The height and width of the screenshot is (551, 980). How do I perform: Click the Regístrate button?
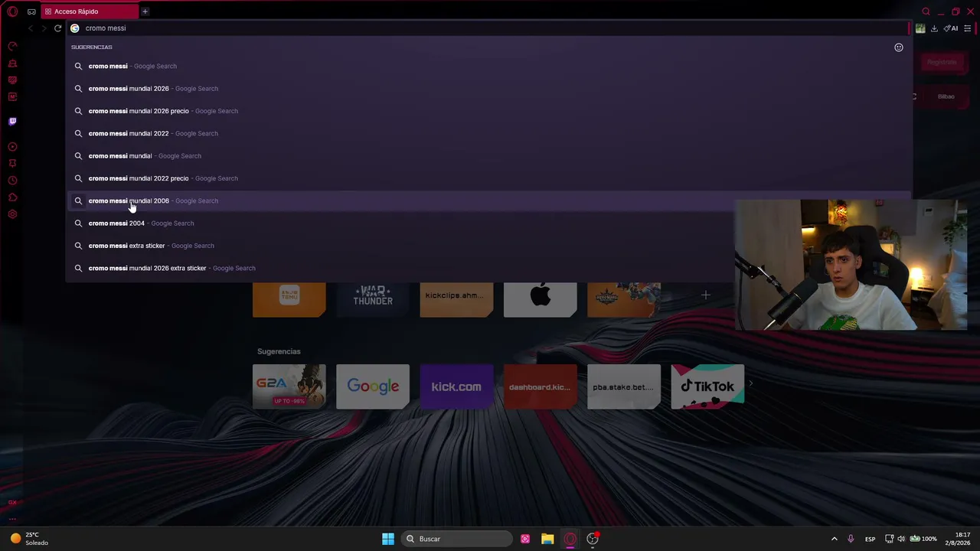pos(942,62)
